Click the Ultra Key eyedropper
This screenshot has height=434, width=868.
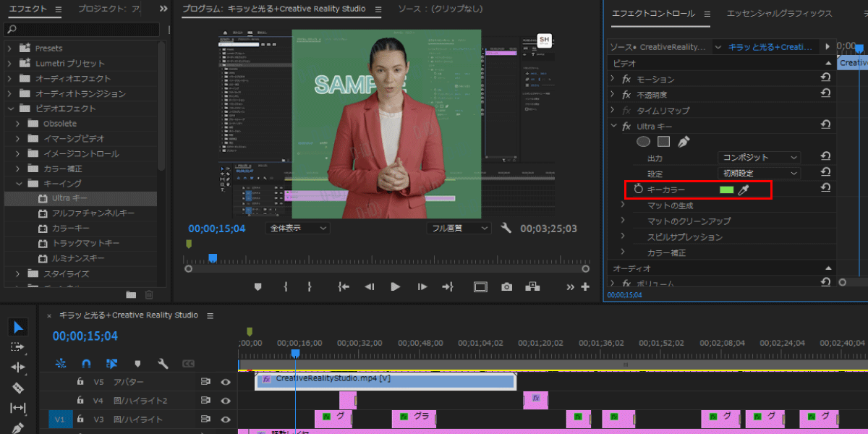point(743,190)
